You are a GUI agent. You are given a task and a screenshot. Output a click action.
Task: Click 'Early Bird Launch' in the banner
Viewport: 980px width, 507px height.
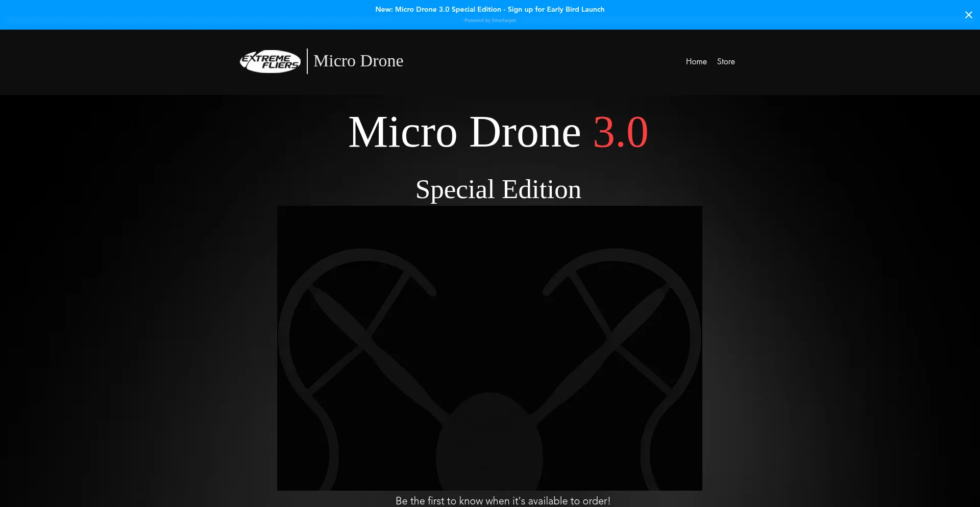[x=575, y=9]
